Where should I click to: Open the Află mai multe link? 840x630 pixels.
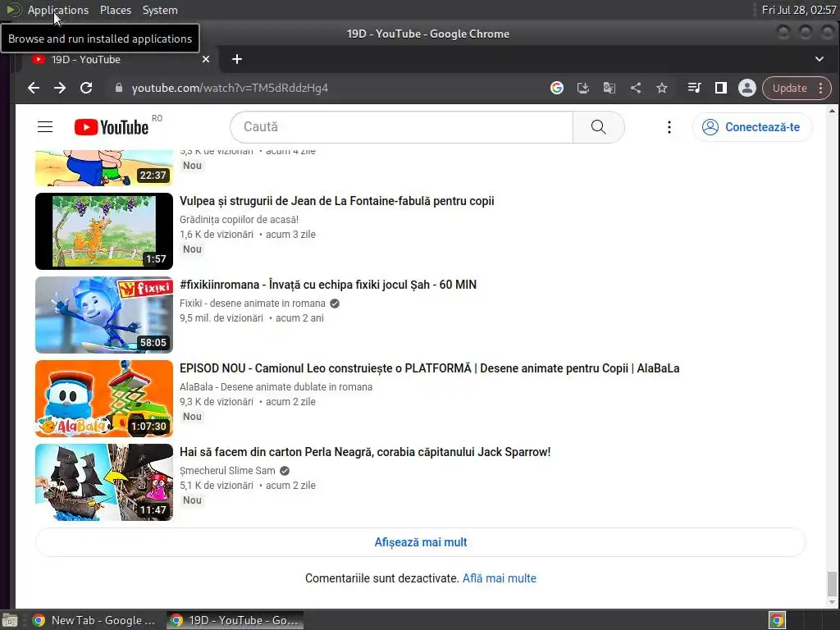(500, 578)
